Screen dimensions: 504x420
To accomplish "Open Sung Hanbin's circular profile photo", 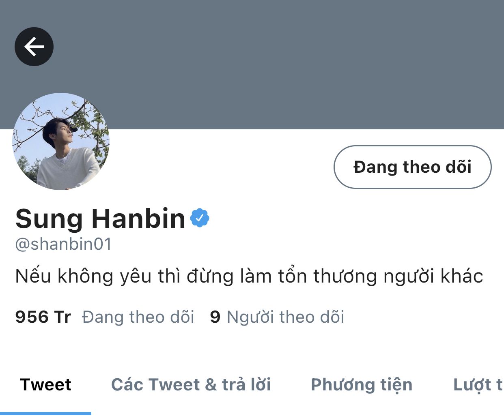I will 61,141.
